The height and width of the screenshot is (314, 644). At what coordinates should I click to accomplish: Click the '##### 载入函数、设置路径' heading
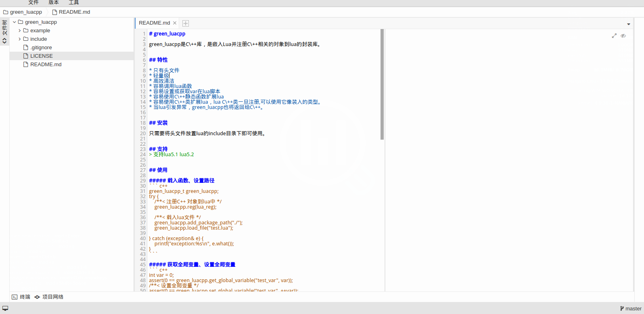pos(182,181)
